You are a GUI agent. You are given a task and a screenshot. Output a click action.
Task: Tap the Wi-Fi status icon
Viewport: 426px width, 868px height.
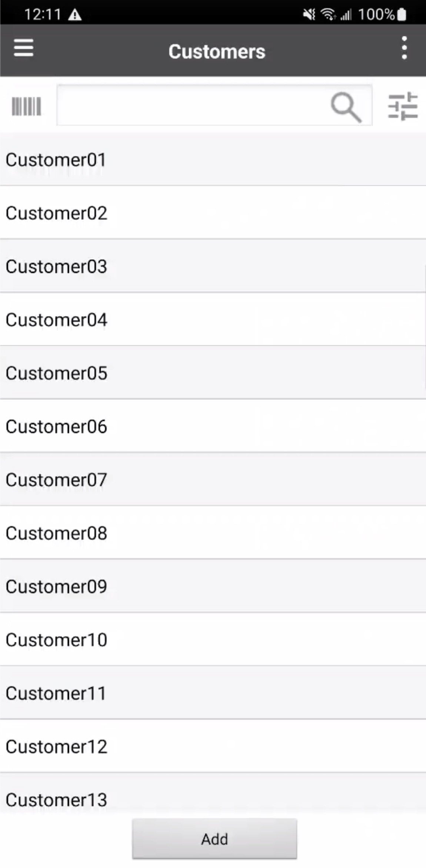(x=328, y=15)
